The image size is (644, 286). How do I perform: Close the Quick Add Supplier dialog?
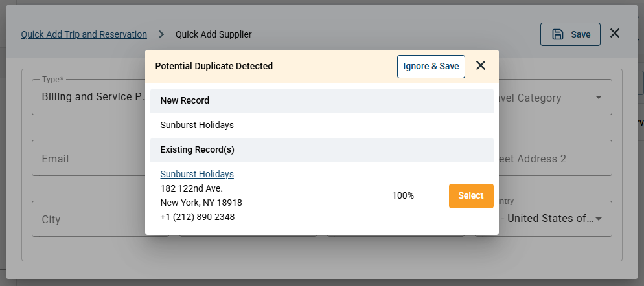pyautogui.click(x=614, y=33)
